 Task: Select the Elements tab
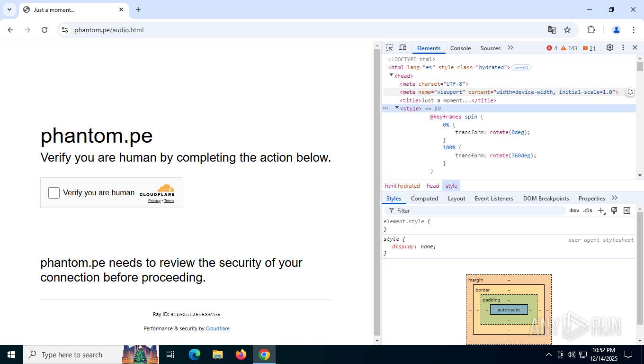click(429, 48)
